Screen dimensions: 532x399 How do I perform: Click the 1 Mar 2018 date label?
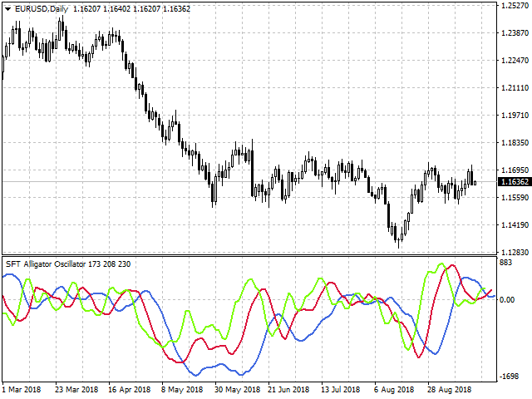pyautogui.click(x=21, y=390)
